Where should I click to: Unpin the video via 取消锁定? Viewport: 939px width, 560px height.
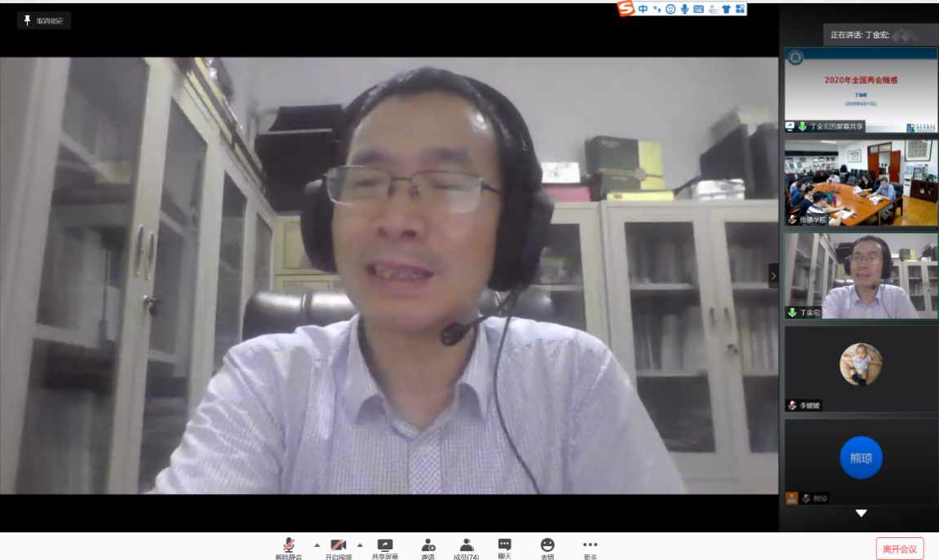tap(44, 20)
